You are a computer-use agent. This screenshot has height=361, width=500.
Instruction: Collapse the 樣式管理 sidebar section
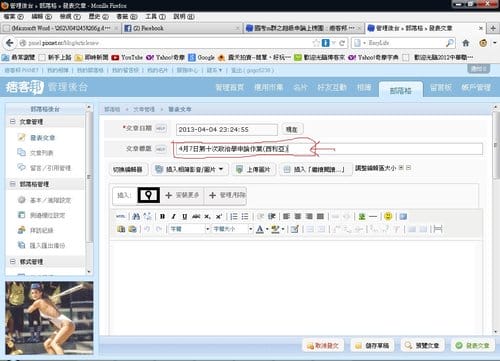pyautogui.click(x=13, y=261)
